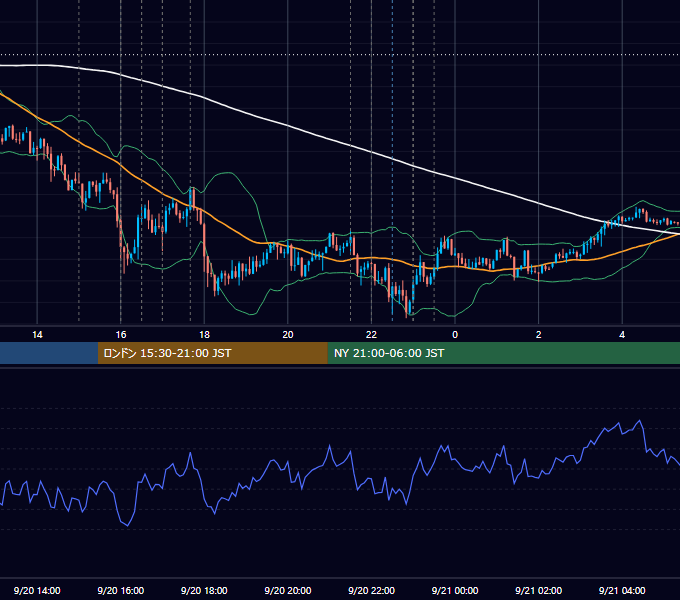
Task: Click the 9/21 00:00 date label
Action: 455,590
